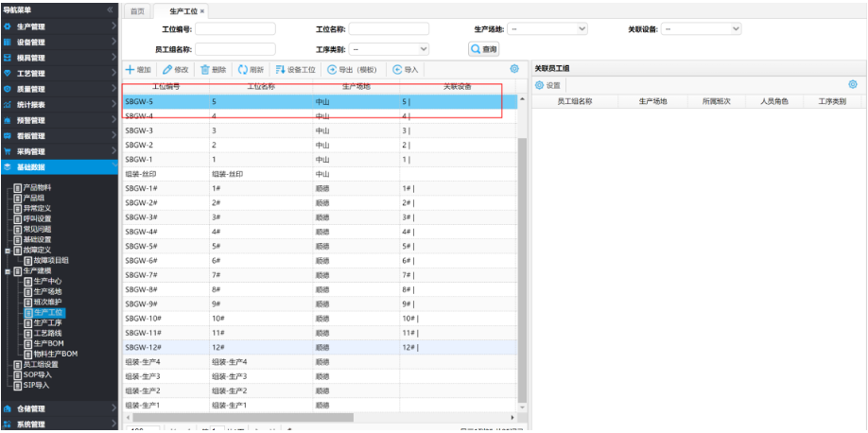Screen dimensions: 868x433
Task: Open grid settings gear above 关联设备 column
Action: (514, 69)
